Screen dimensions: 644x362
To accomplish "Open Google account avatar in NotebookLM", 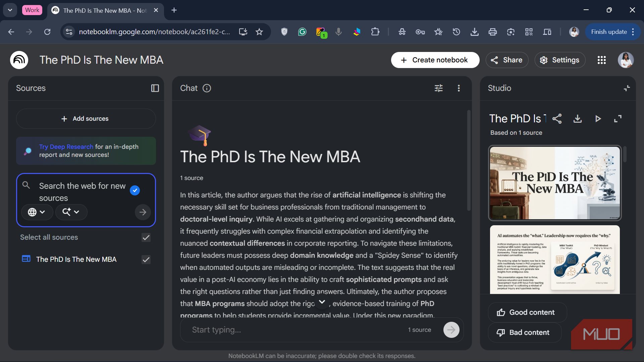I will [626, 60].
